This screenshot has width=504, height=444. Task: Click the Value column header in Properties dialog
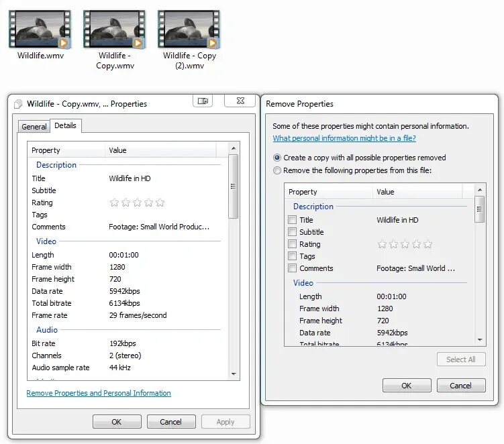pyautogui.click(x=160, y=150)
